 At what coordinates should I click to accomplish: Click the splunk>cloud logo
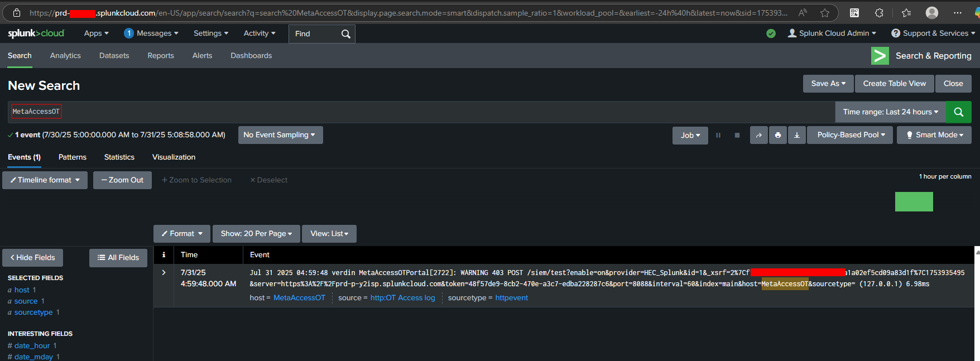click(36, 33)
